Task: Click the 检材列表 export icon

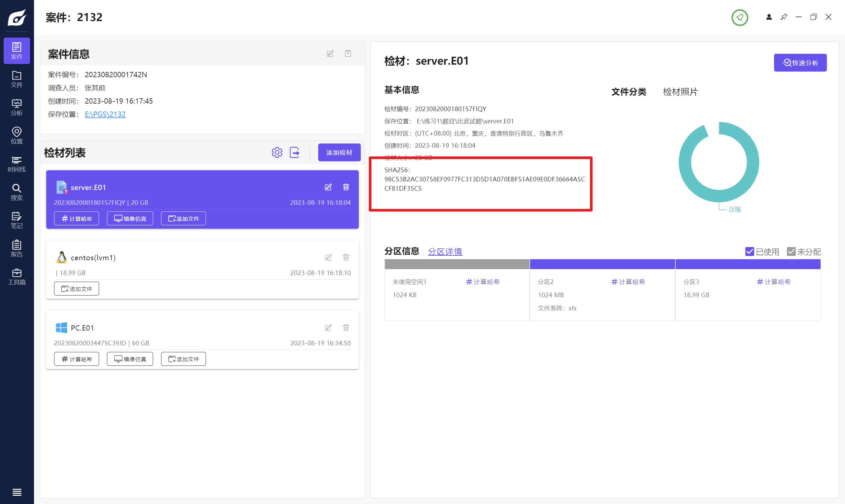Action: [x=294, y=152]
